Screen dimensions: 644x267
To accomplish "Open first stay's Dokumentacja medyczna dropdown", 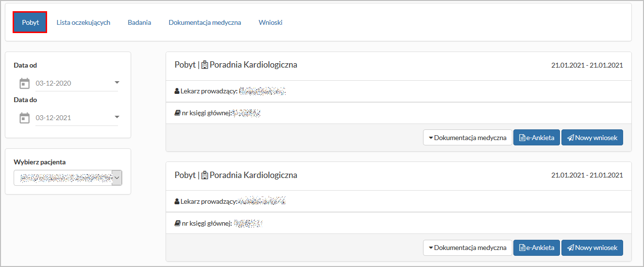I will (467, 138).
